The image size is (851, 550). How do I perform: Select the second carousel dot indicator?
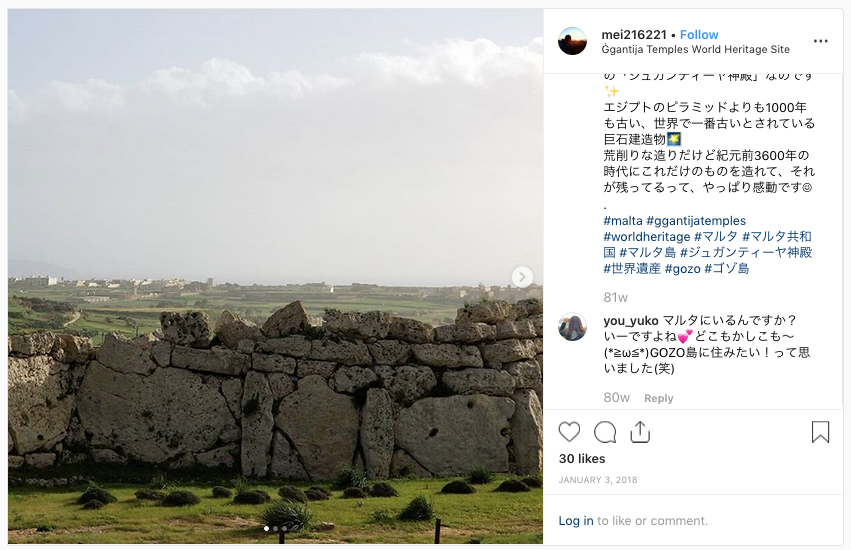(x=275, y=528)
